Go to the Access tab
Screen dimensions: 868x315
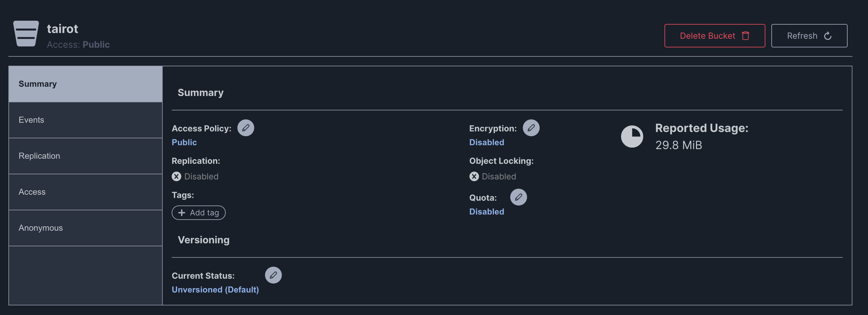pos(85,192)
